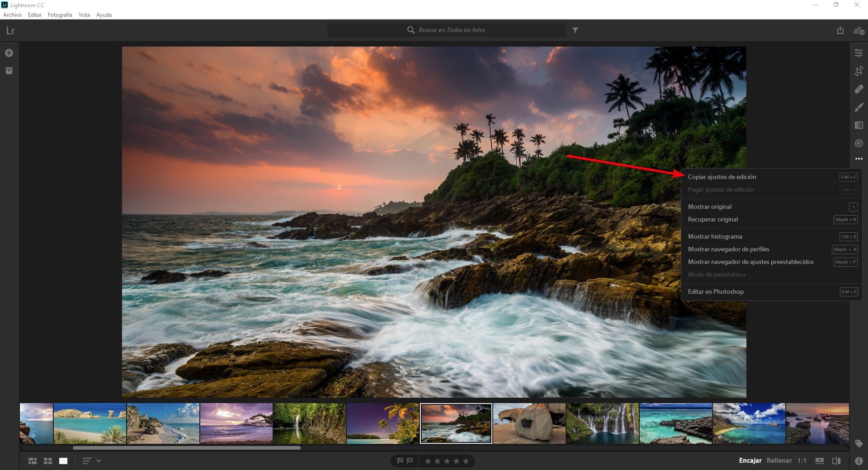Select the Crop and Rotate tool
The image size is (868, 470).
click(859, 71)
